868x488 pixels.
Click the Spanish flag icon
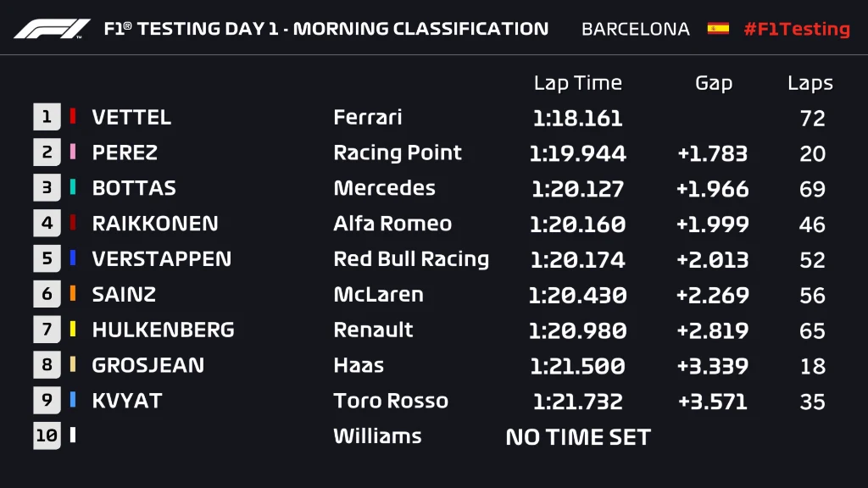point(718,29)
